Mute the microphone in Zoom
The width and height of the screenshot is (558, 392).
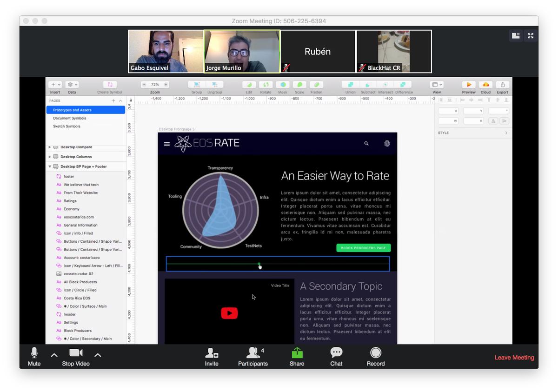pyautogui.click(x=34, y=357)
